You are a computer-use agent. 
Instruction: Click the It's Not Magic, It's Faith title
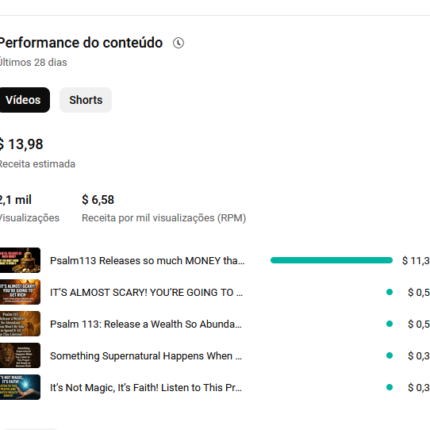click(x=146, y=387)
